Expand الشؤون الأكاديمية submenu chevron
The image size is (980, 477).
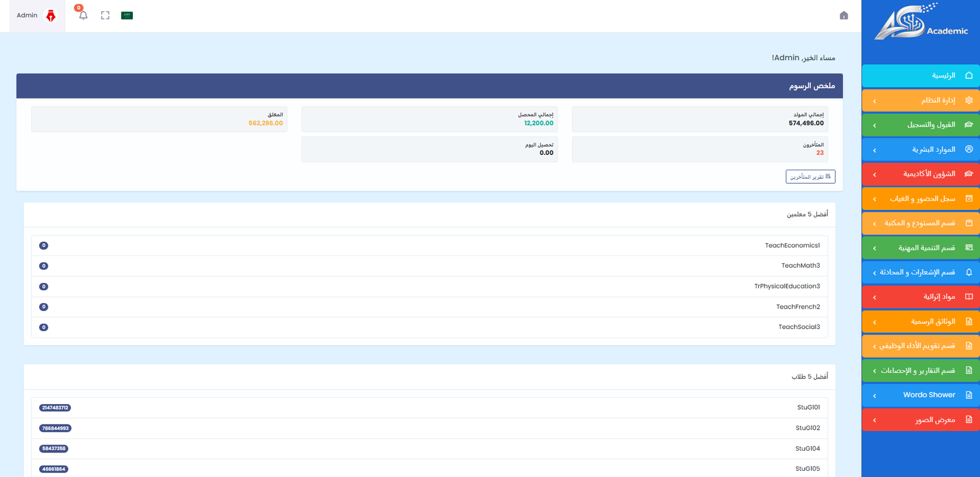click(x=875, y=175)
